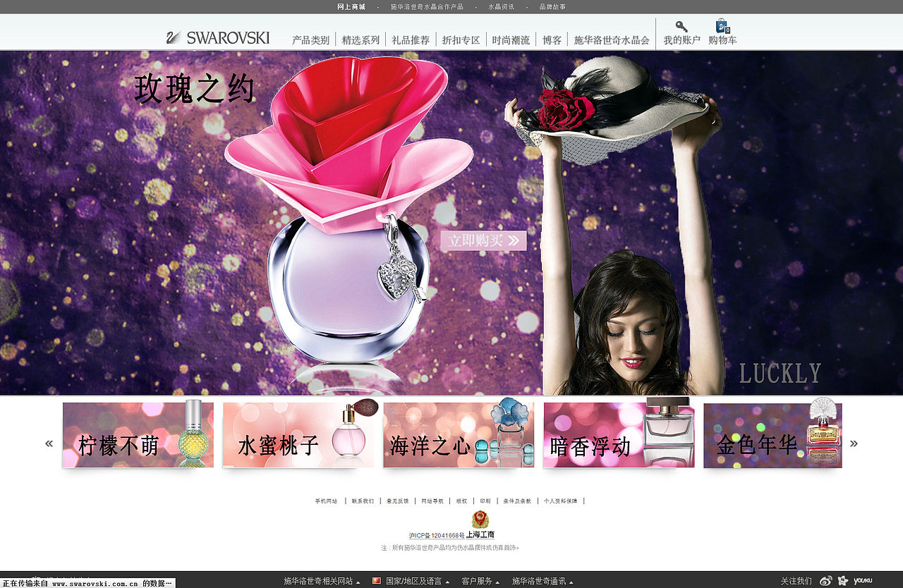
Task: Open 精选系列 navigation menu
Action: (360, 40)
